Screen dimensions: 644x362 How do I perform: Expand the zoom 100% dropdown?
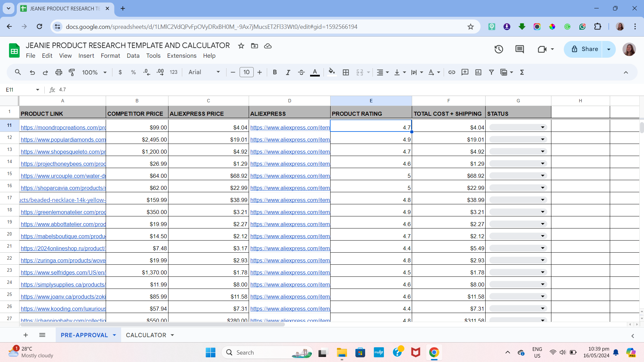coord(94,72)
